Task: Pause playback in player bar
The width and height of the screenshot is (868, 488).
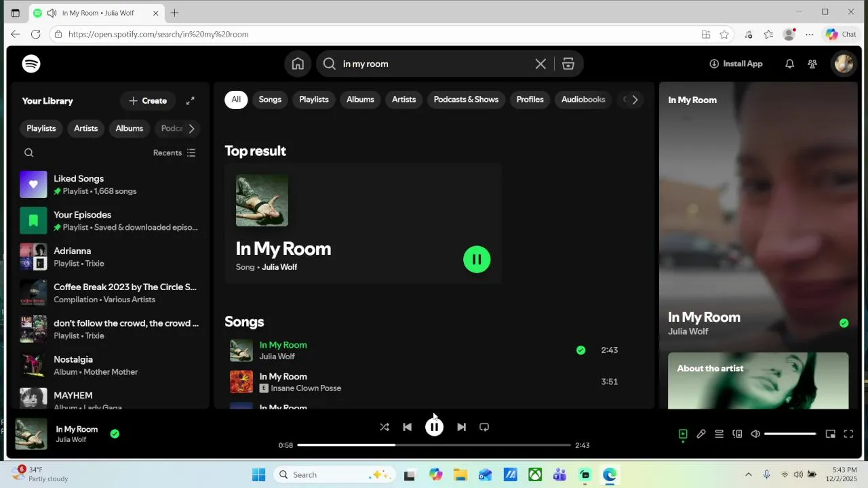Action: pyautogui.click(x=434, y=427)
